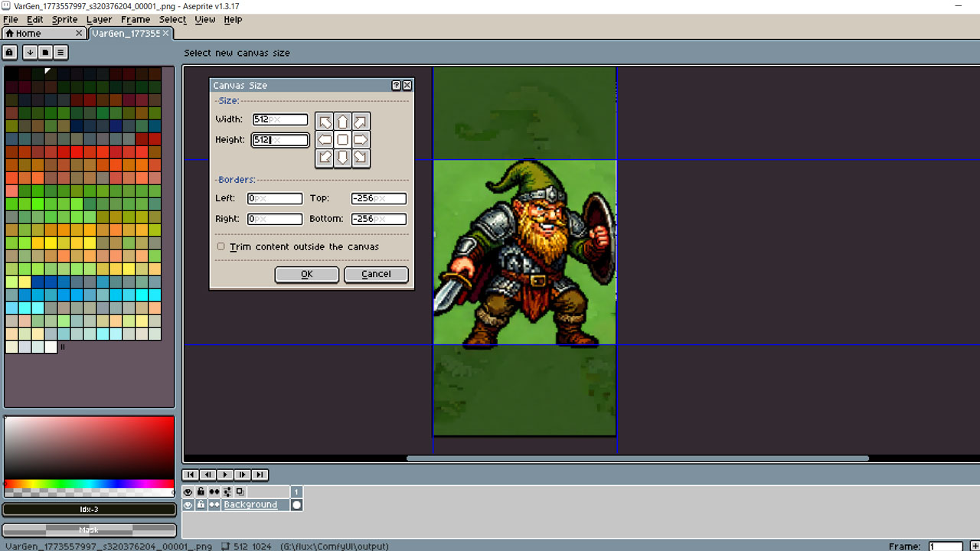Click the palette edit mode lock icon
This screenshot has height=551, width=980.
point(9,52)
